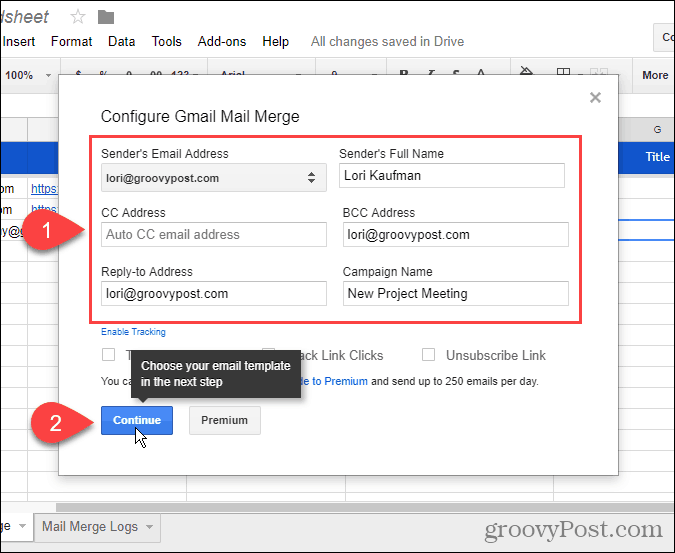The image size is (675, 553).
Task: Open the 100% zoom dropdown
Action: 28,75
